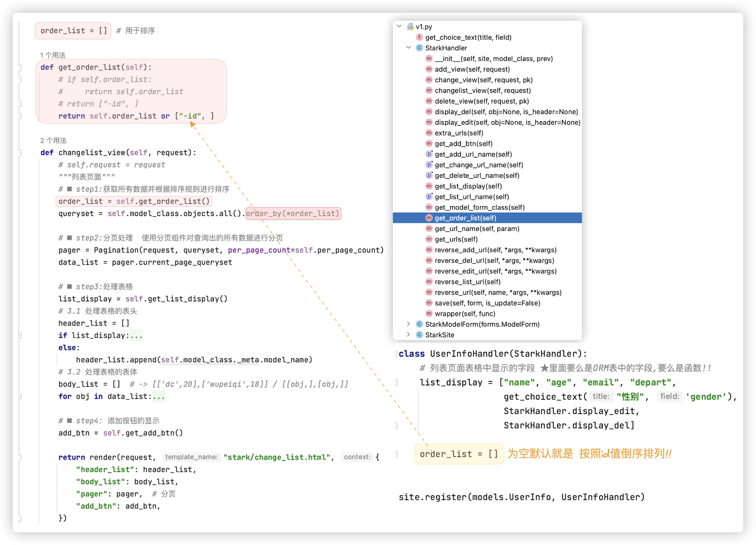Click method icon beside changelist_view entry
Image resolution: width=756 pixels, height=545 pixels.
(429, 90)
